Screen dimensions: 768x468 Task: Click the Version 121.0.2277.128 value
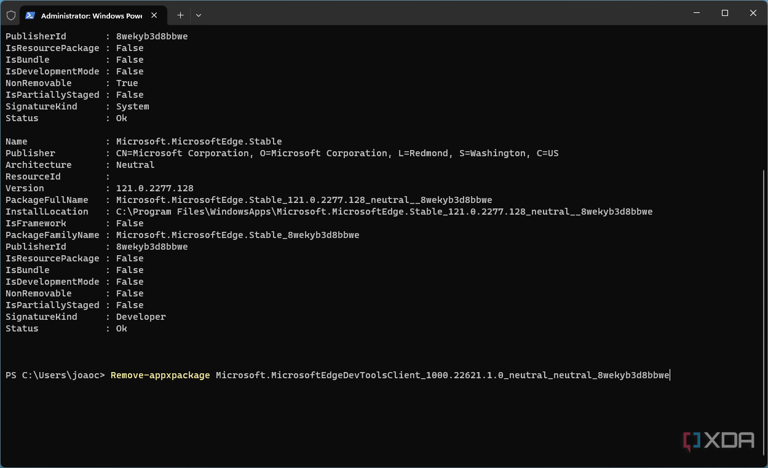click(x=155, y=188)
